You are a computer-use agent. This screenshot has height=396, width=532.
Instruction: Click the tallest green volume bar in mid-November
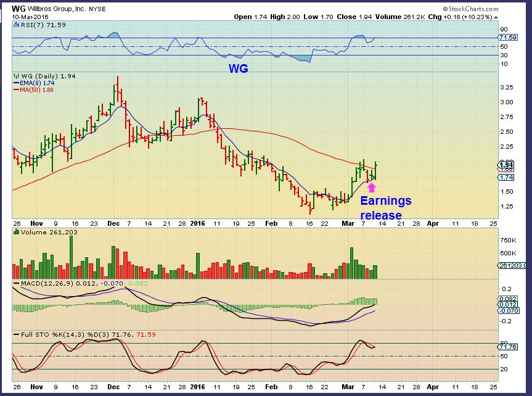point(72,257)
